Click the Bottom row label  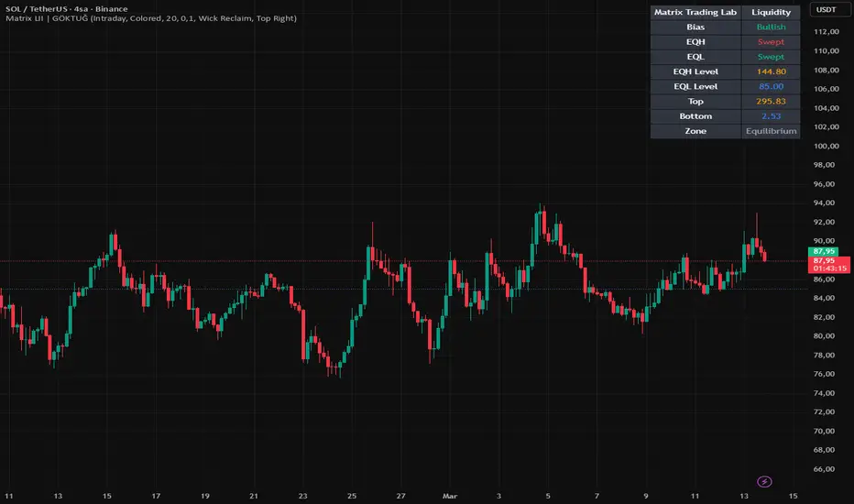coord(695,116)
